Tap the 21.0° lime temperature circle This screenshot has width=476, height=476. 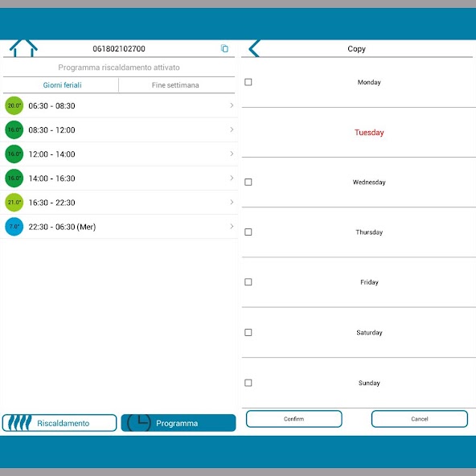[14, 202]
